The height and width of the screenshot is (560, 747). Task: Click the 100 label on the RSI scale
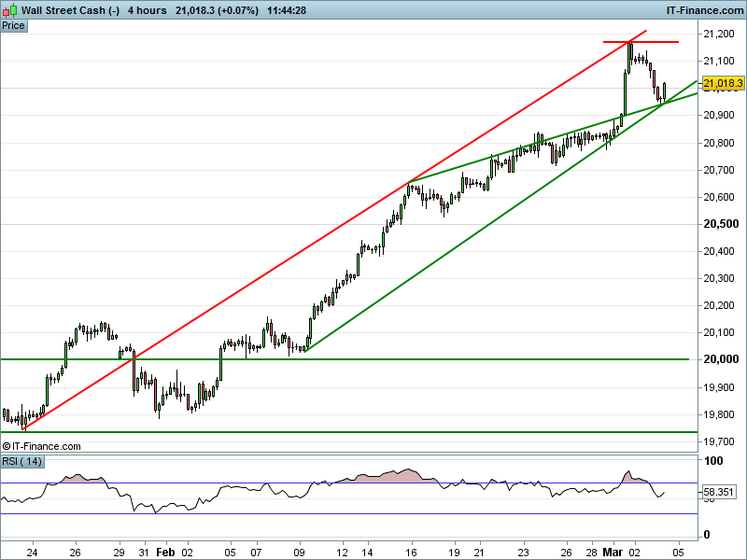coord(713,461)
